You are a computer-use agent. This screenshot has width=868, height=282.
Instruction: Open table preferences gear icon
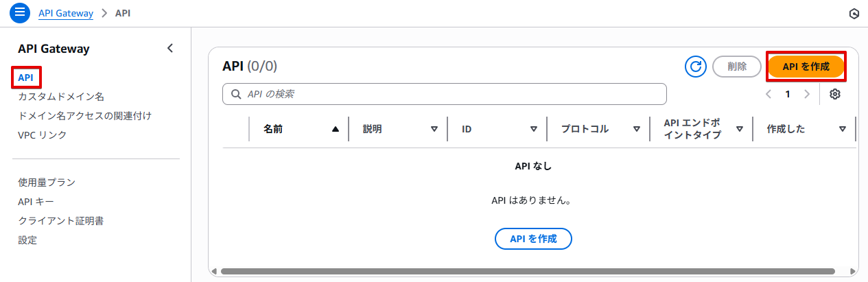835,94
